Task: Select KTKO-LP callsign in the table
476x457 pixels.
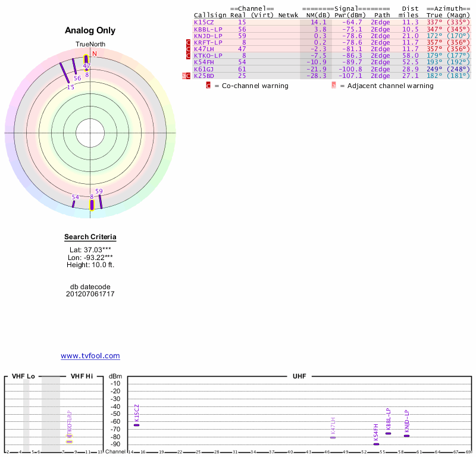Action: tap(208, 56)
